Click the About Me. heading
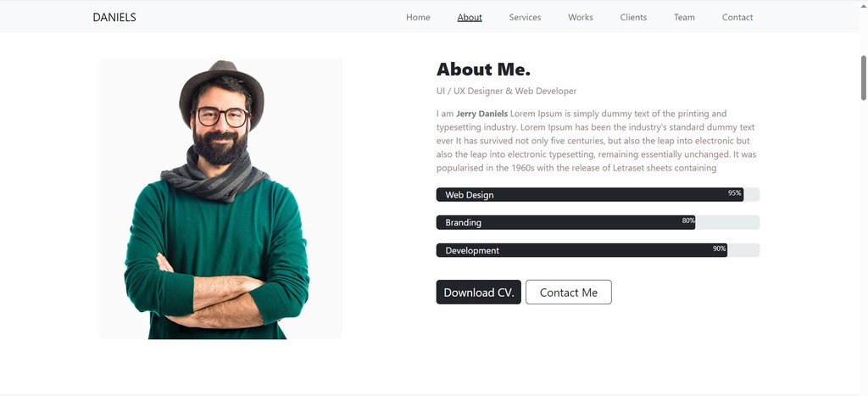 point(483,70)
